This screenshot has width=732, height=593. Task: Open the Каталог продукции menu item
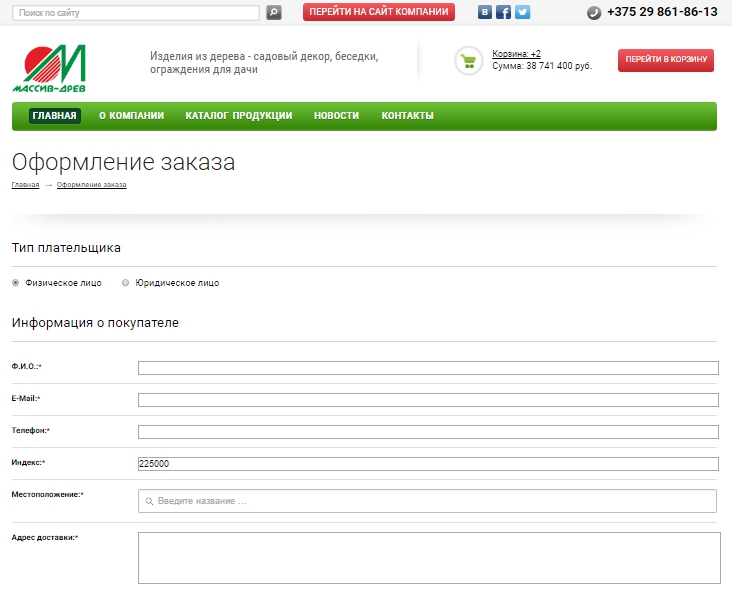pos(238,116)
